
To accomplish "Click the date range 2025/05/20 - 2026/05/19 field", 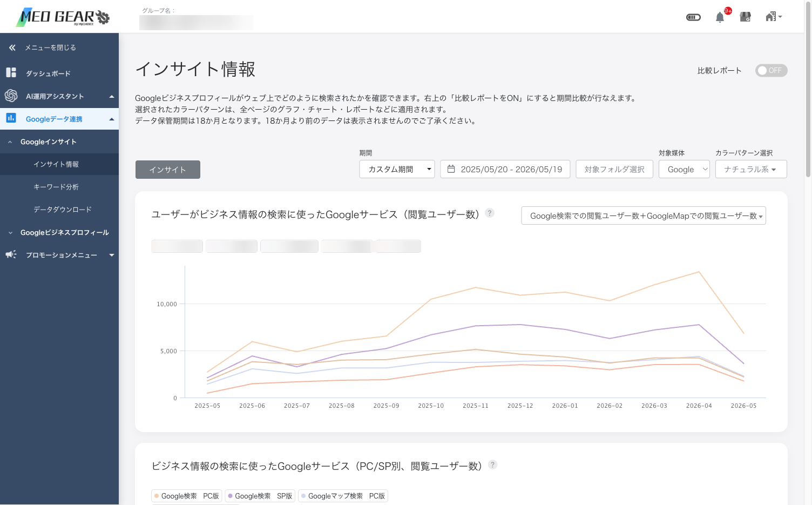I will pyautogui.click(x=505, y=169).
